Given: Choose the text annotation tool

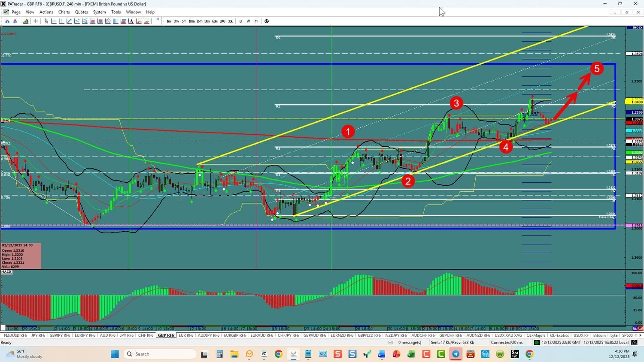Looking at the screenshot, I should click(131, 21).
